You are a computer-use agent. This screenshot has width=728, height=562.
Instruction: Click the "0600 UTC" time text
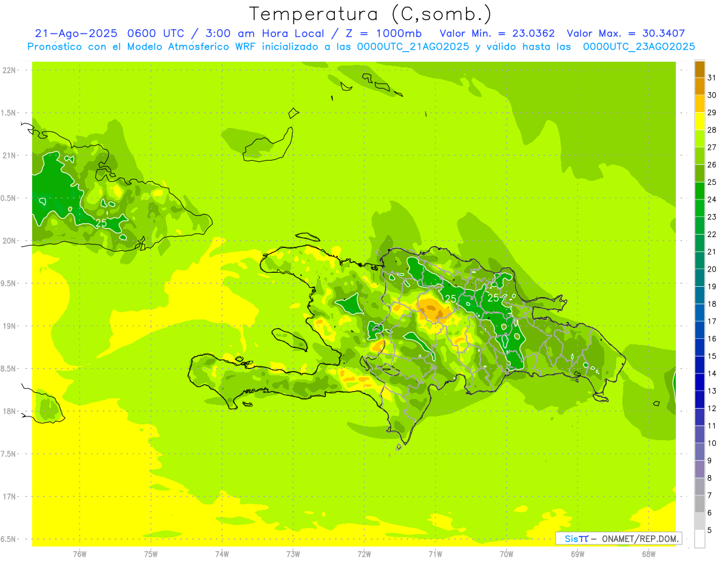coord(155,33)
